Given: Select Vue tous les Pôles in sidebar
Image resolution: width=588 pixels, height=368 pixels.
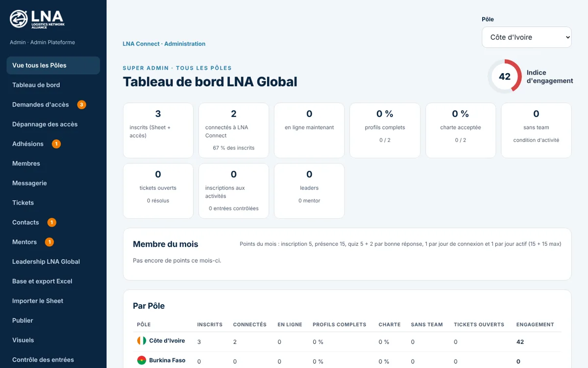Looking at the screenshot, I should tap(53, 65).
